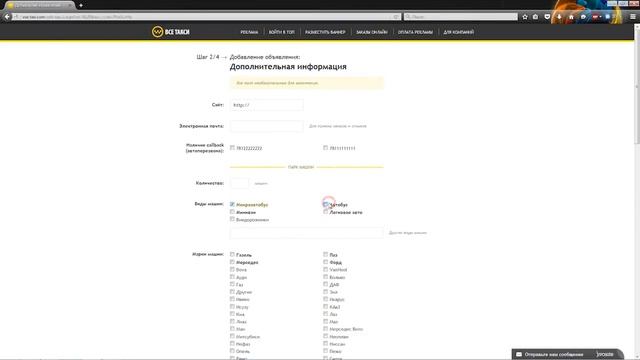Screen dimensions: 640x360
Task: Open ОПЛАТА РЕКЛАМЫ in the navigation
Action: pyautogui.click(x=415, y=32)
